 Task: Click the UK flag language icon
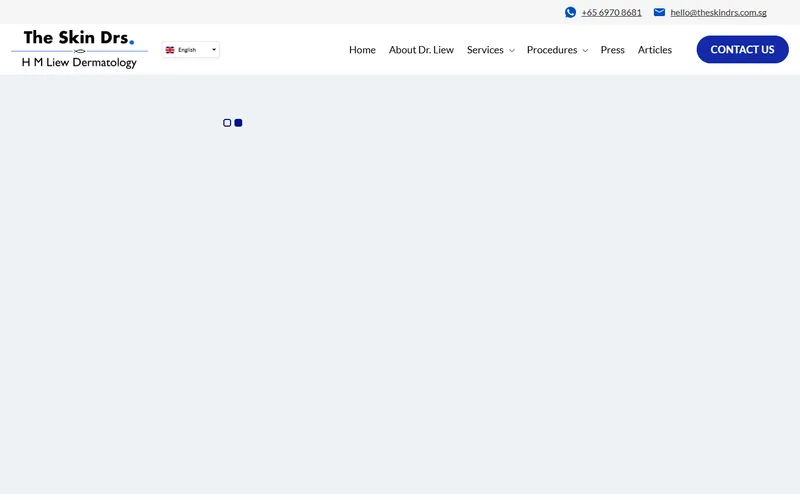170,50
